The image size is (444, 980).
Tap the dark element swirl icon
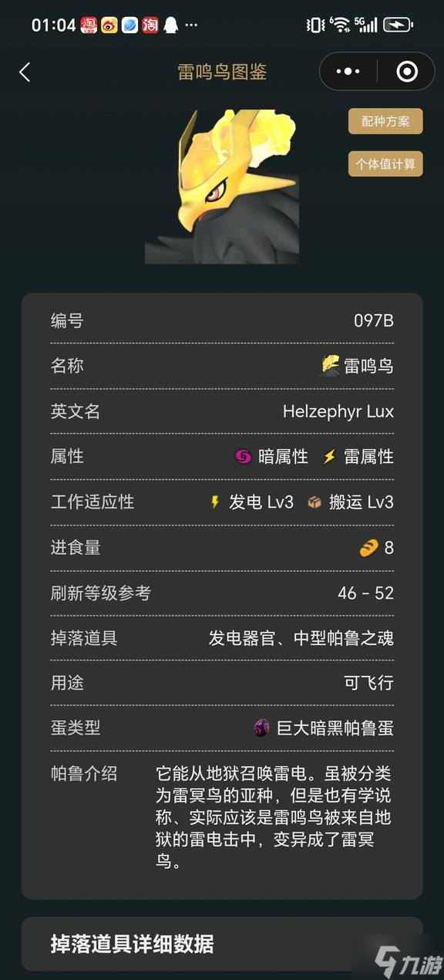coord(243,457)
